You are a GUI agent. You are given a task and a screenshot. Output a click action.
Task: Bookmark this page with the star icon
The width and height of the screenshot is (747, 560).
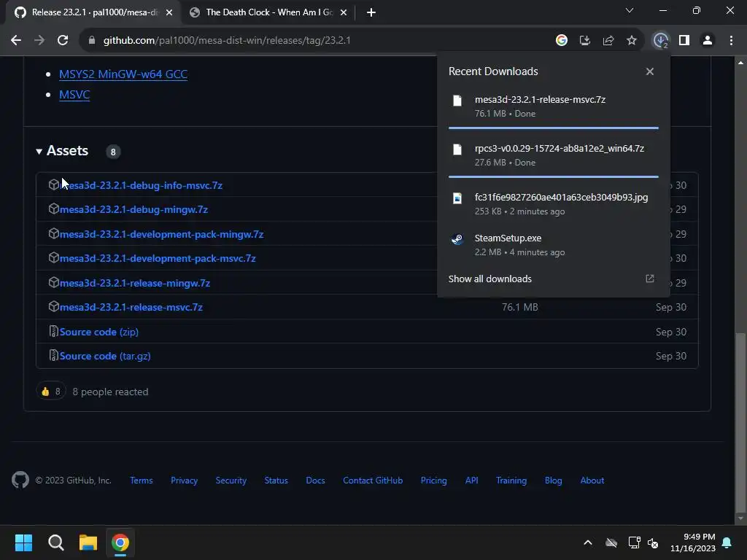631,41
